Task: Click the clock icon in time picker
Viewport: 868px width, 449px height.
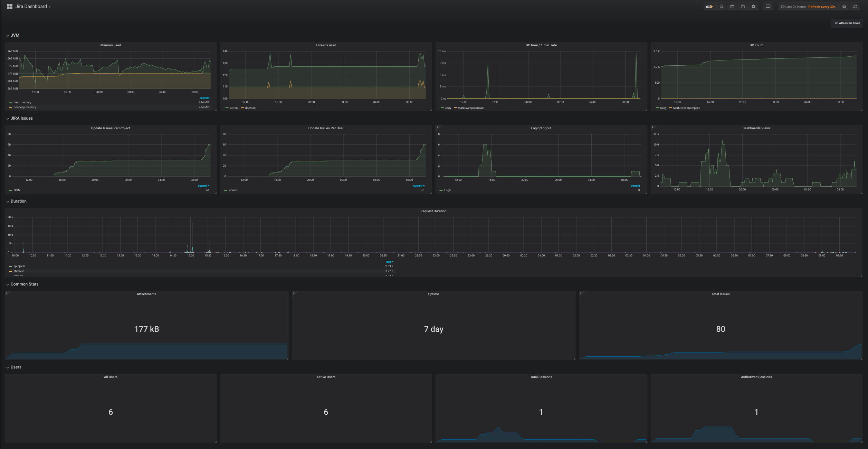Action: coord(783,7)
